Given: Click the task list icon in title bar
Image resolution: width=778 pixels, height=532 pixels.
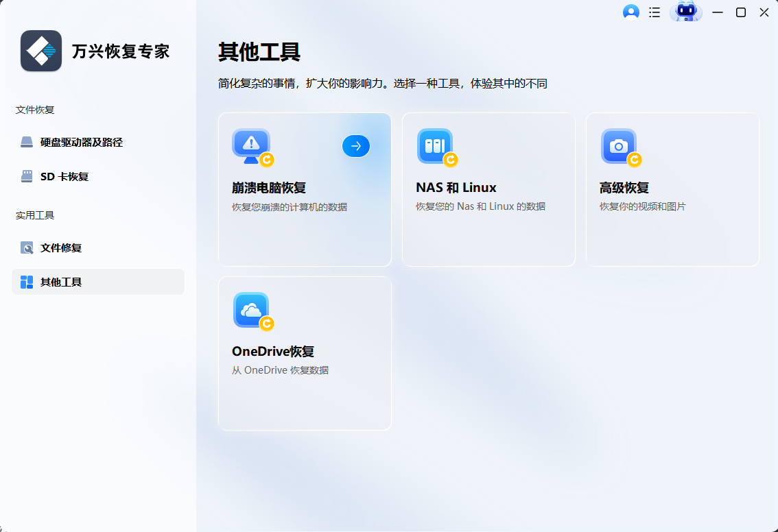Looking at the screenshot, I should click(654, 12).
